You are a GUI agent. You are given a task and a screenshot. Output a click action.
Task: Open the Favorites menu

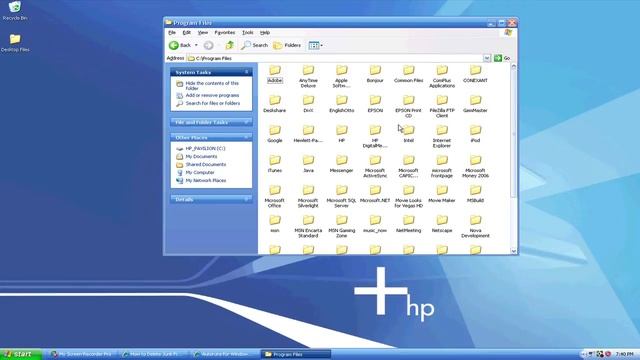coord(224,33)
